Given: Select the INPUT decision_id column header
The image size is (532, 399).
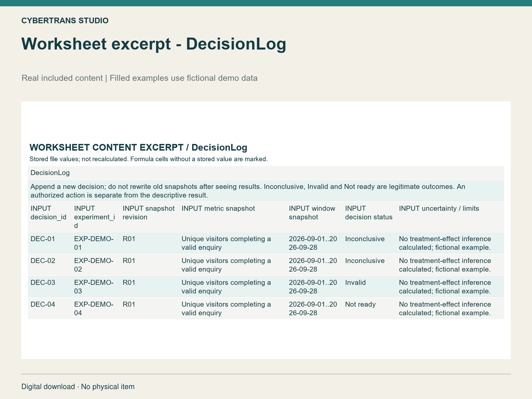Looking at the screenshot, I should 48,213.
